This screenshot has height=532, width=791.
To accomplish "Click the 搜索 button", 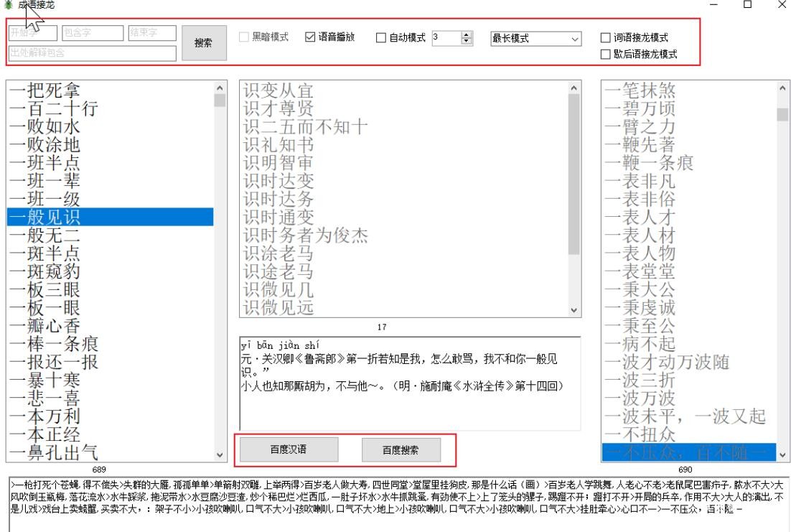I will 204,43.
